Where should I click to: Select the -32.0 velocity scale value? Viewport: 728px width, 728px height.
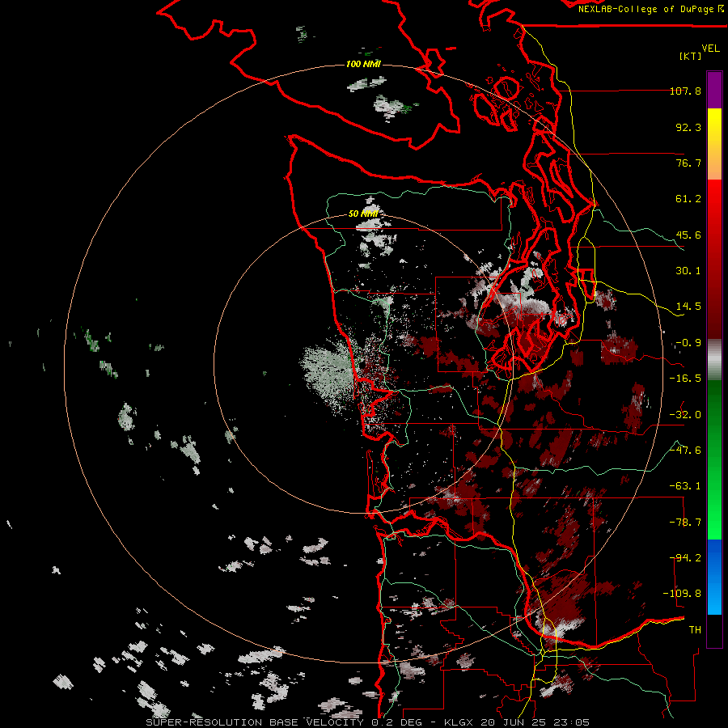point(686,415)
